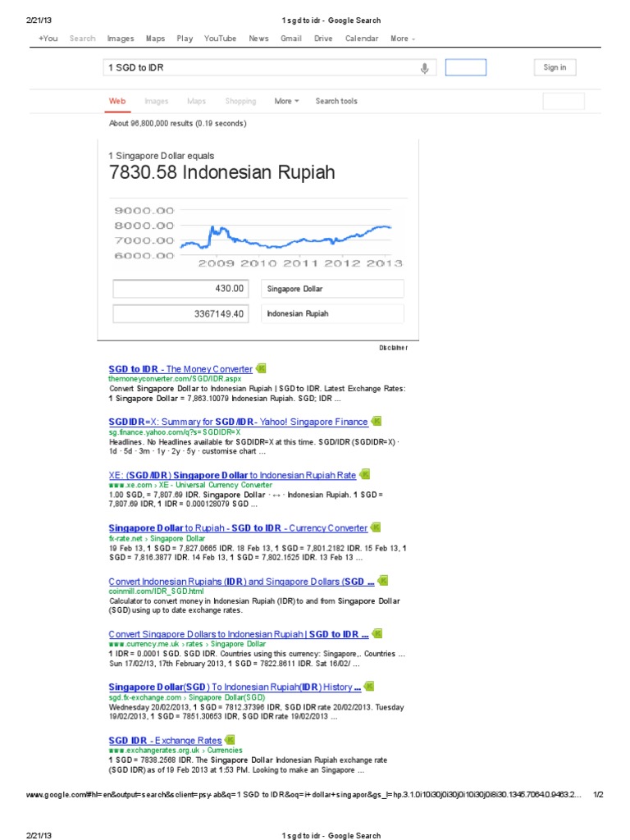Open the Indonesian Rupiah currency selector

332,313
